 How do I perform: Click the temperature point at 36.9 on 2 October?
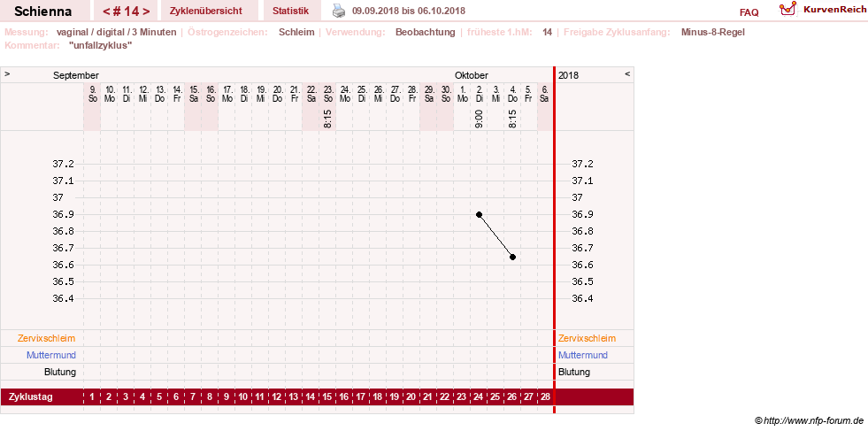(x=479, y=214)
